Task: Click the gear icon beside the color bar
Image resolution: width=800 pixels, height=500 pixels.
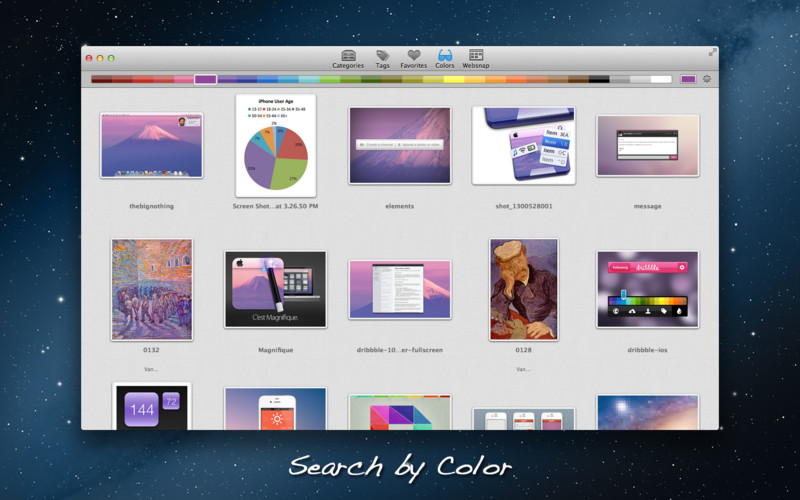Action: click(x=707, y=79)
